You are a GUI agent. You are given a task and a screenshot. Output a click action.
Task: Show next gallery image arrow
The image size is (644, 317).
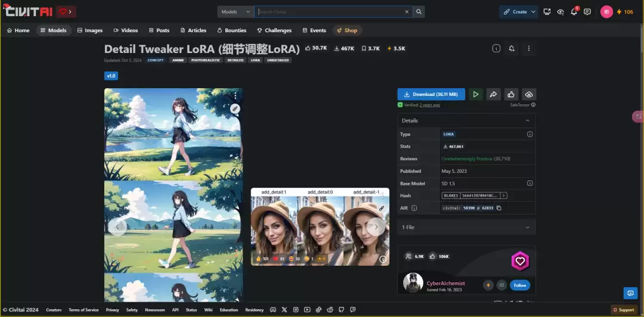[376, 226]
